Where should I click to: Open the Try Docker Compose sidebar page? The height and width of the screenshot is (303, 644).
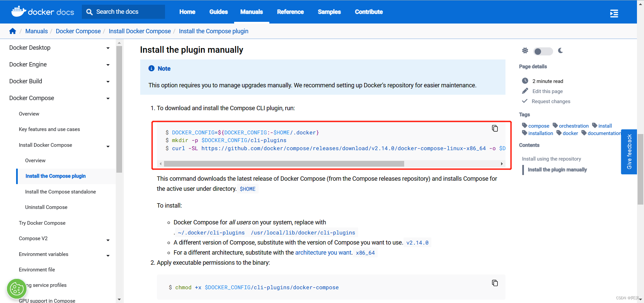(42, 223)
